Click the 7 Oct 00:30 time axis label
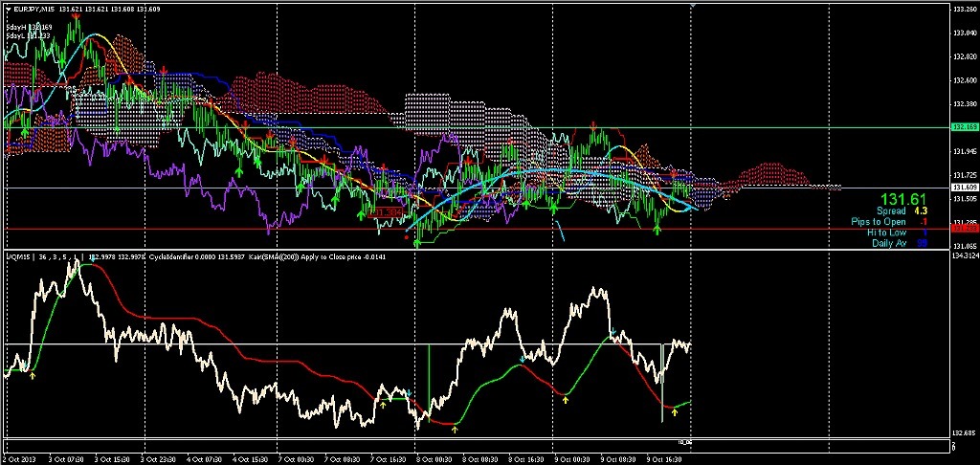 [x=296, y=458]
